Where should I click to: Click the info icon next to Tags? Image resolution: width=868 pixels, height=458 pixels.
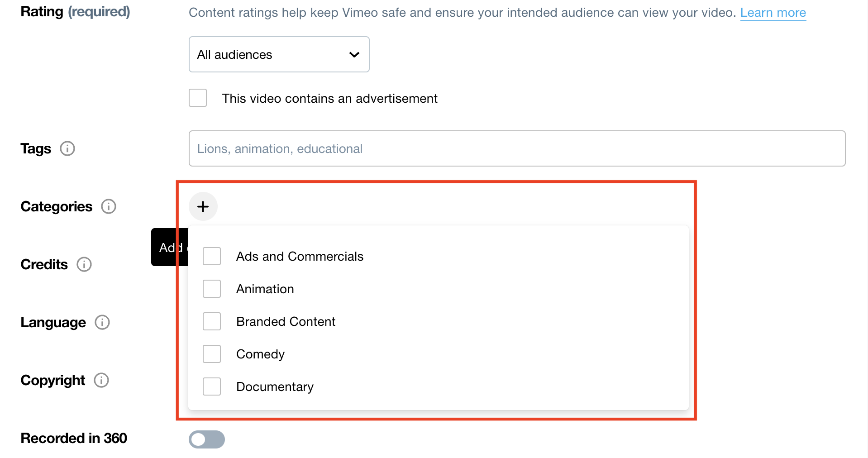[67, 148]
